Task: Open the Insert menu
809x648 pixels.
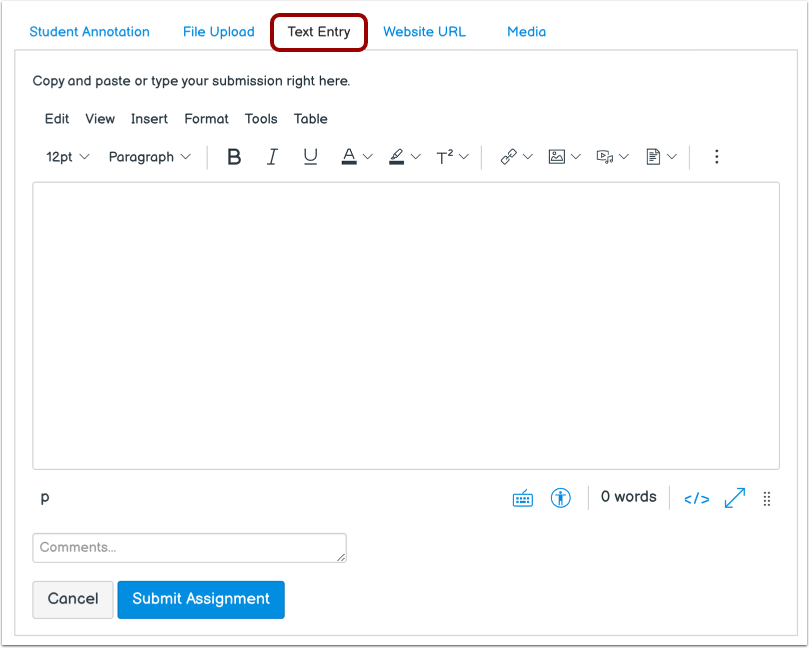Action: 149,119
